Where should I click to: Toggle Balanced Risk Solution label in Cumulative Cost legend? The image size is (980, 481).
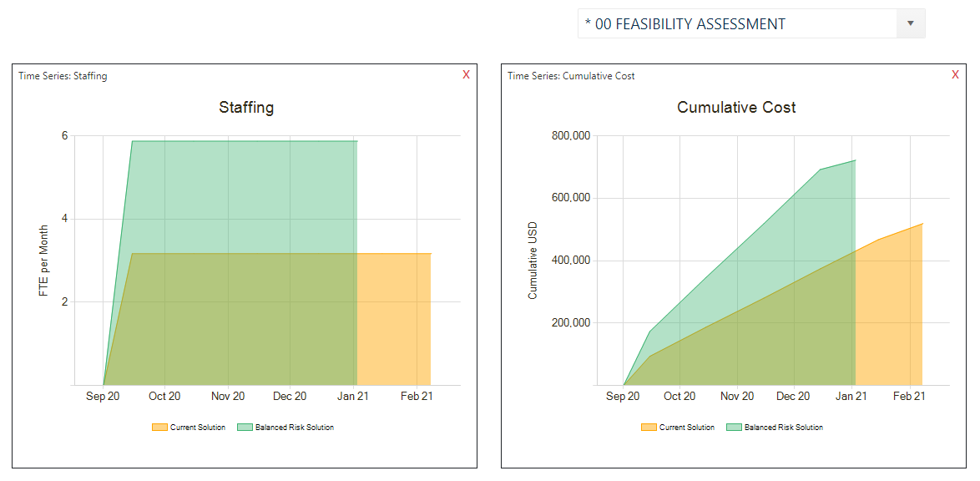(x=783, y=428)
